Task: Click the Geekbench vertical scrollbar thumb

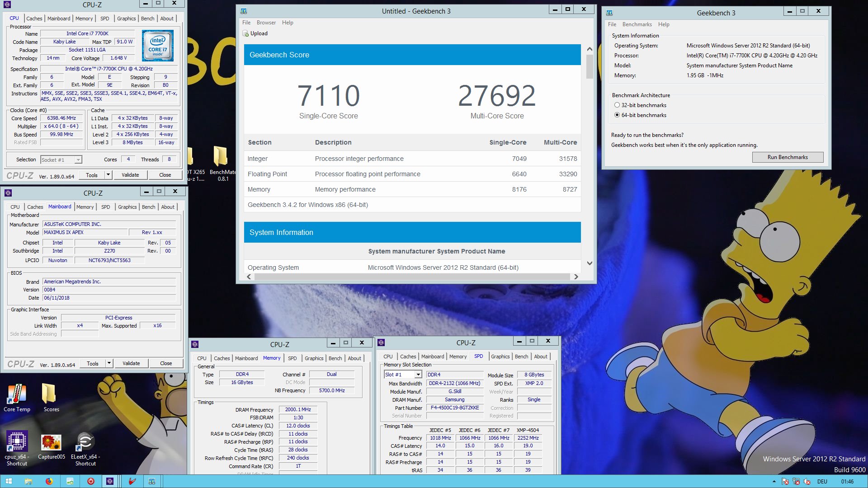Action: [590, 66]
